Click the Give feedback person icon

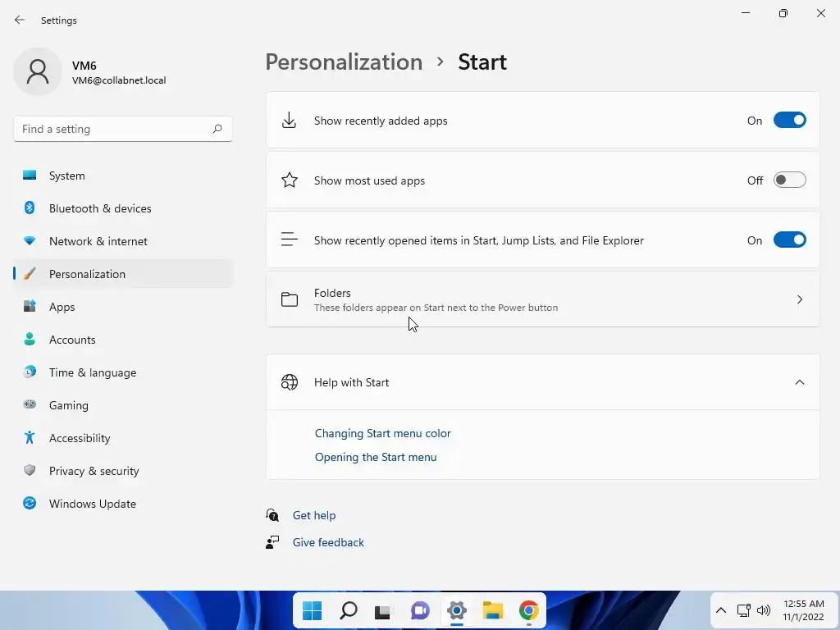[x=272, y=542]
